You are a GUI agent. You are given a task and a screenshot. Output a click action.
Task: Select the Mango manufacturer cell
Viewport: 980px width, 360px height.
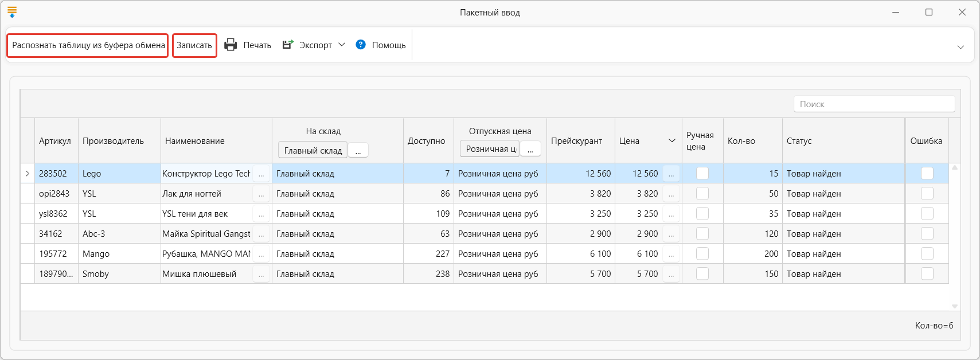[x=119, y=253]
